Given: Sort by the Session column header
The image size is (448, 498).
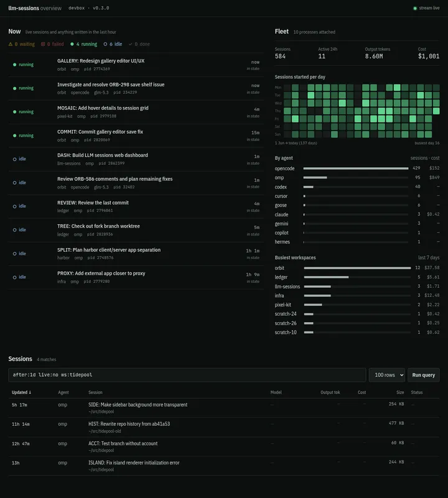Looking at the screenshot, I should 95,392.
